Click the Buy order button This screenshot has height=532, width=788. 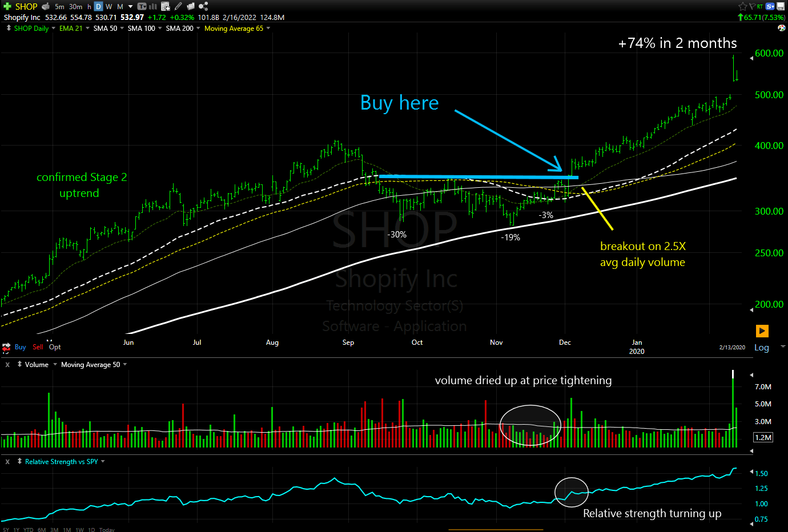(x=20, y=347)
